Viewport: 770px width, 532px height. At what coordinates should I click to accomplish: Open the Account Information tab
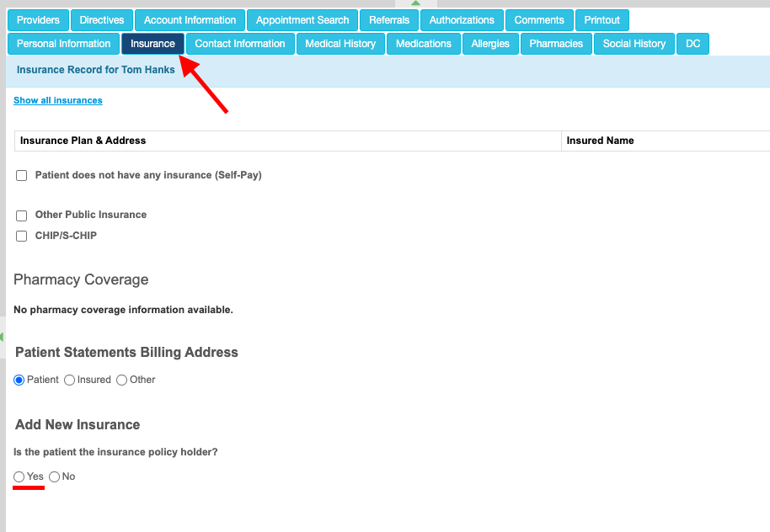click(190, 20)
